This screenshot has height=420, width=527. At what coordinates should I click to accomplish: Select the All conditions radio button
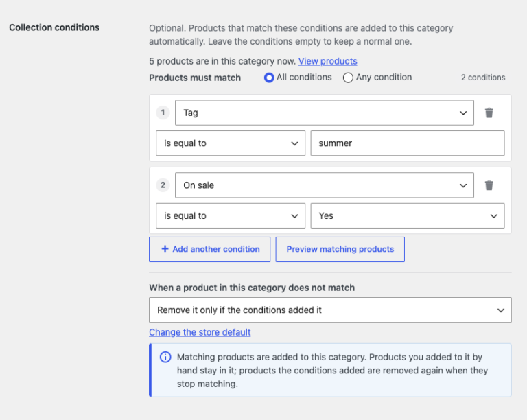click(269, 78)
